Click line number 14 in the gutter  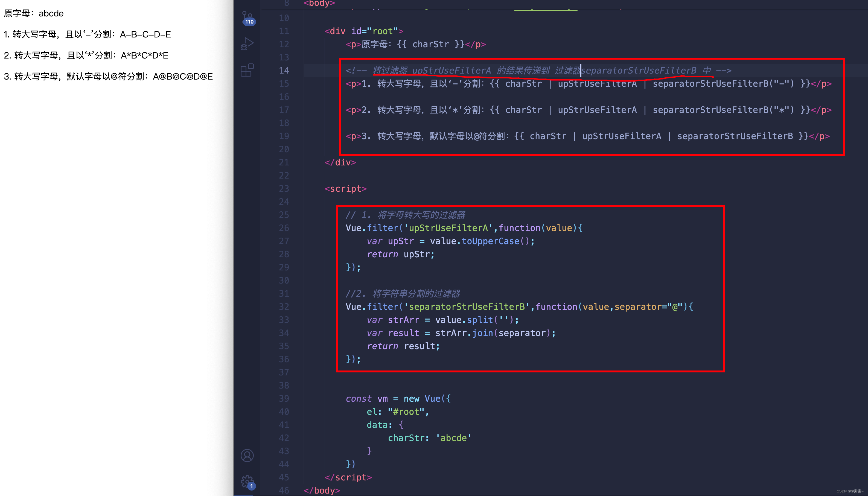pos(284,71)
